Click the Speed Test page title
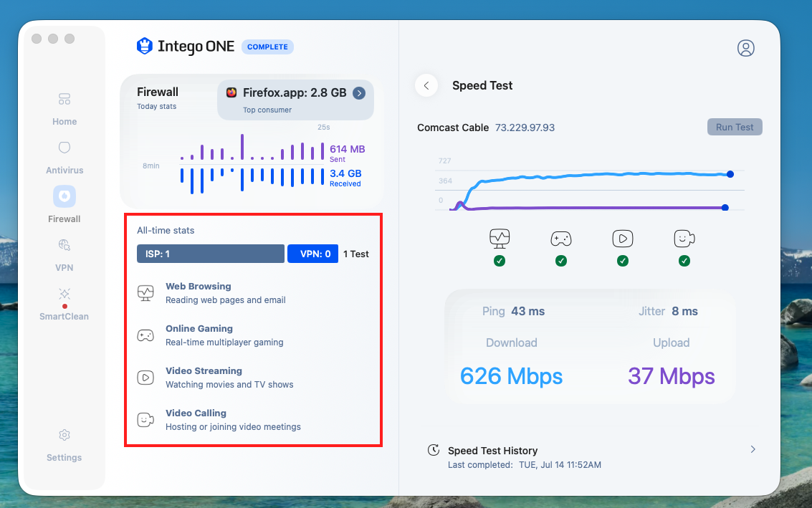Viewport: 812px width, 508px height. 482,85
